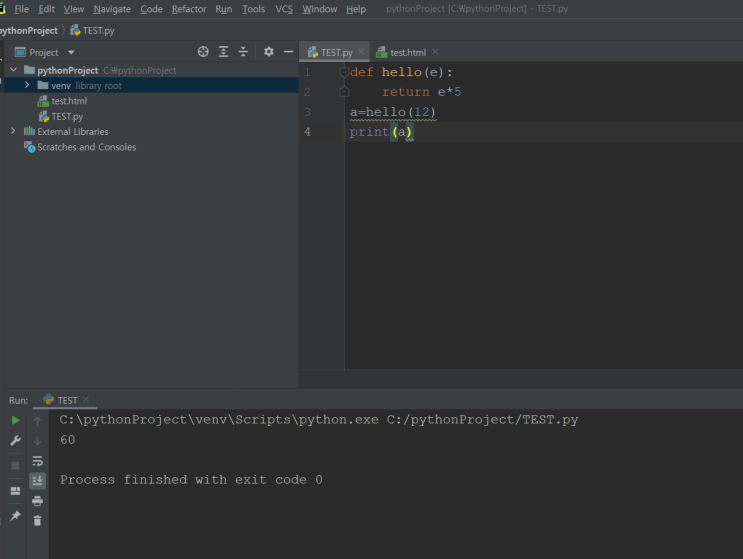The image size is (743, 559).
Task: Open the Run menu
Action: pos(223,9)
